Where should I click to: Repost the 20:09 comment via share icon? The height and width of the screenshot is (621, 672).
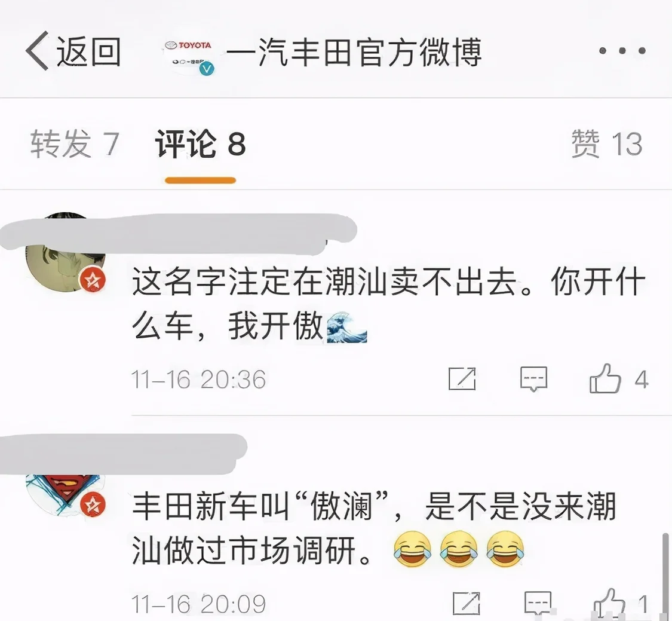tap(467, 604)
